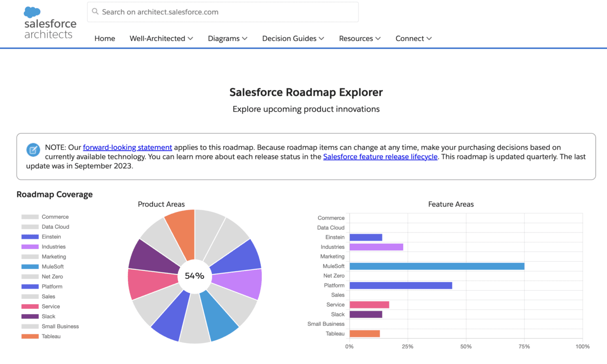Click the magnifying glass search icon
Viewport: 607px width, 364px height.
(95, 12)
